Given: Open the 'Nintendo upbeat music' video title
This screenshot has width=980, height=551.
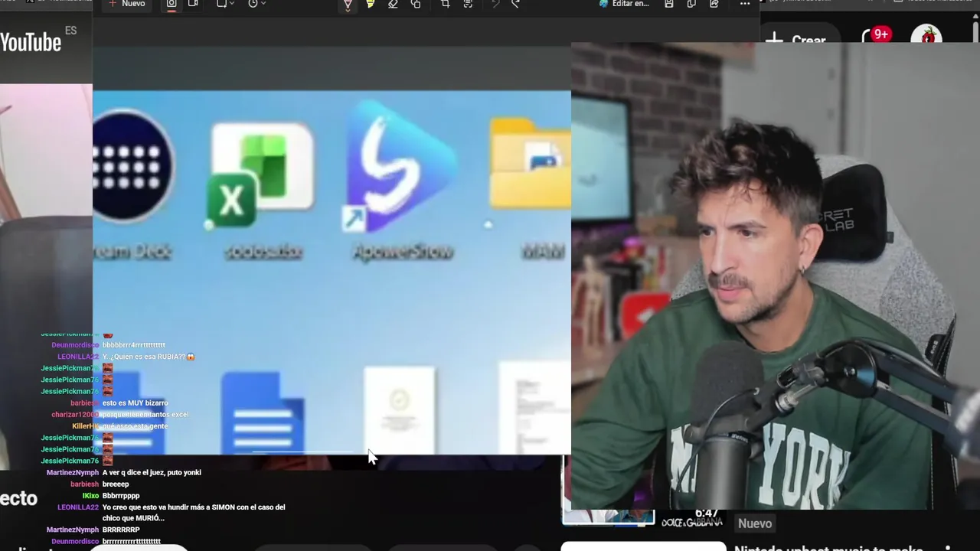Looking at the screenshot, I should [x=828, y=548].
